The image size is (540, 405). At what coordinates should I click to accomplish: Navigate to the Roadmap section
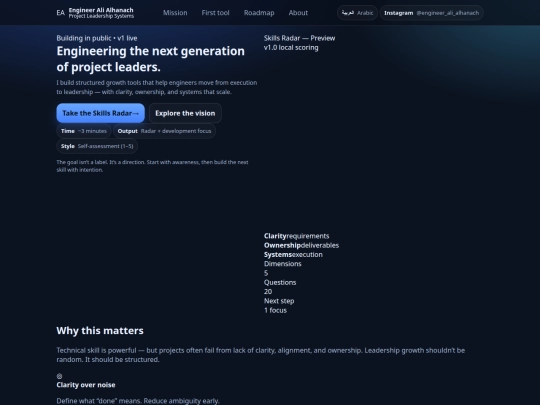pyautogui.click(x=259, y=13)
